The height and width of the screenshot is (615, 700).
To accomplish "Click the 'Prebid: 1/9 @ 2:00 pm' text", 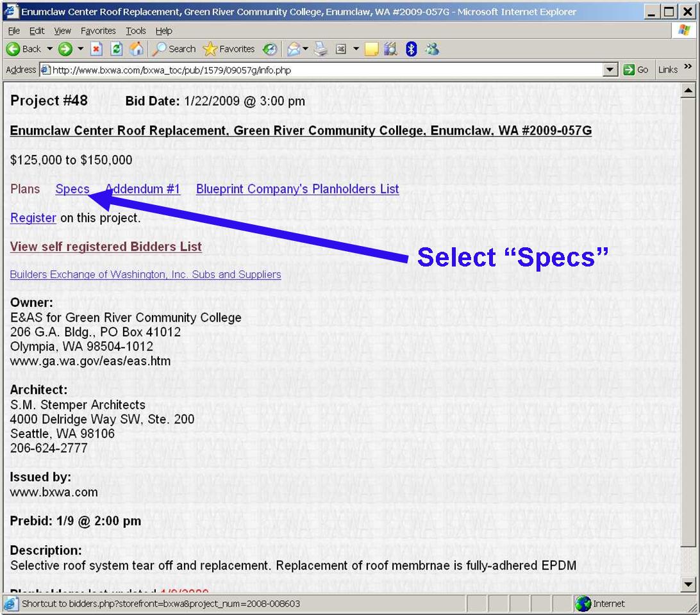I will pos(76,521).
